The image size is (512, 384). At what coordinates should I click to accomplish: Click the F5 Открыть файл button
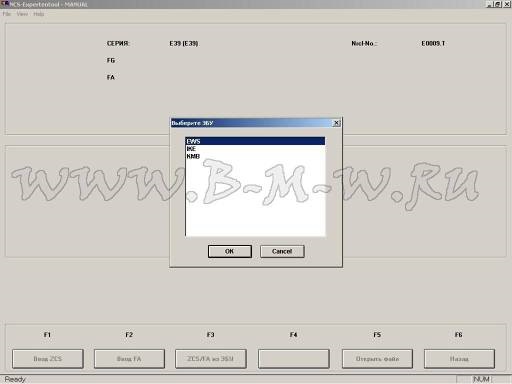click(377, 359)
